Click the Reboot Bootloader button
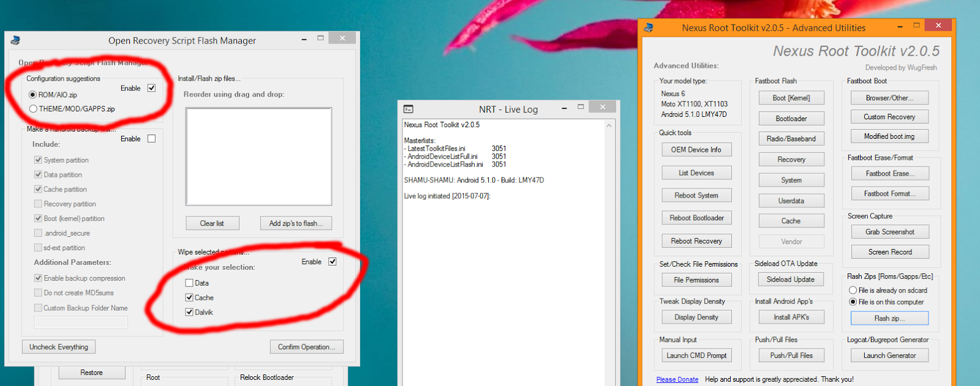 696,218
